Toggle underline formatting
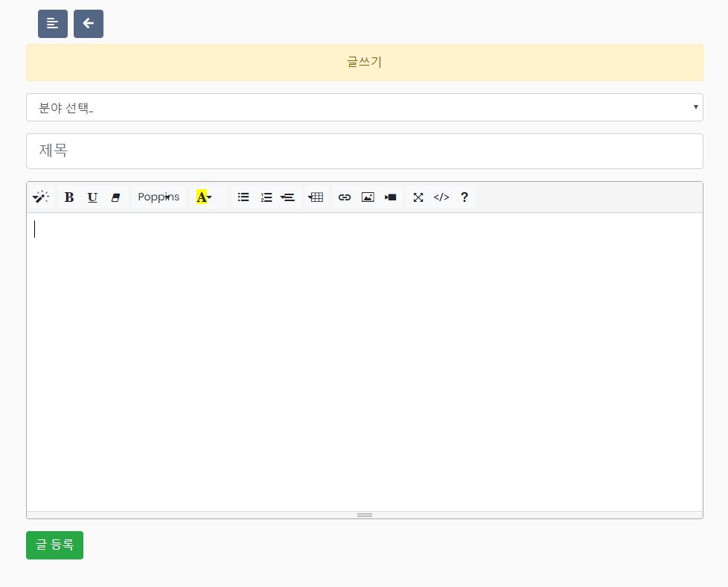 92,197
